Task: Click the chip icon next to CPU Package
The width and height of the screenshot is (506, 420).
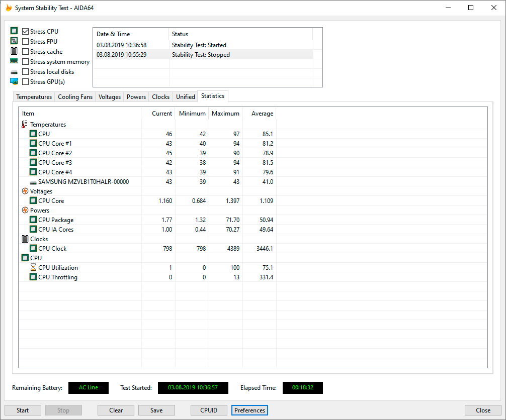Action: pos(33,220)
